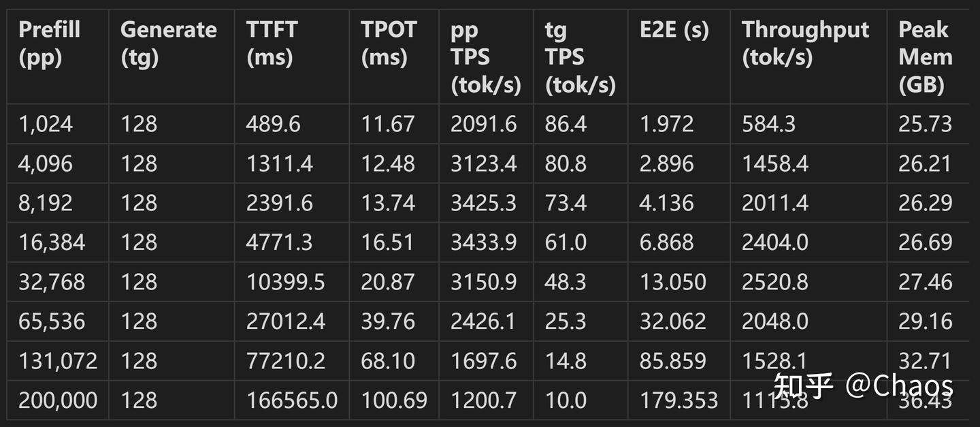Screen dimensions: 980x427
Task: Select the 29.16 peak memory cell
Action: tap(926, 321)
